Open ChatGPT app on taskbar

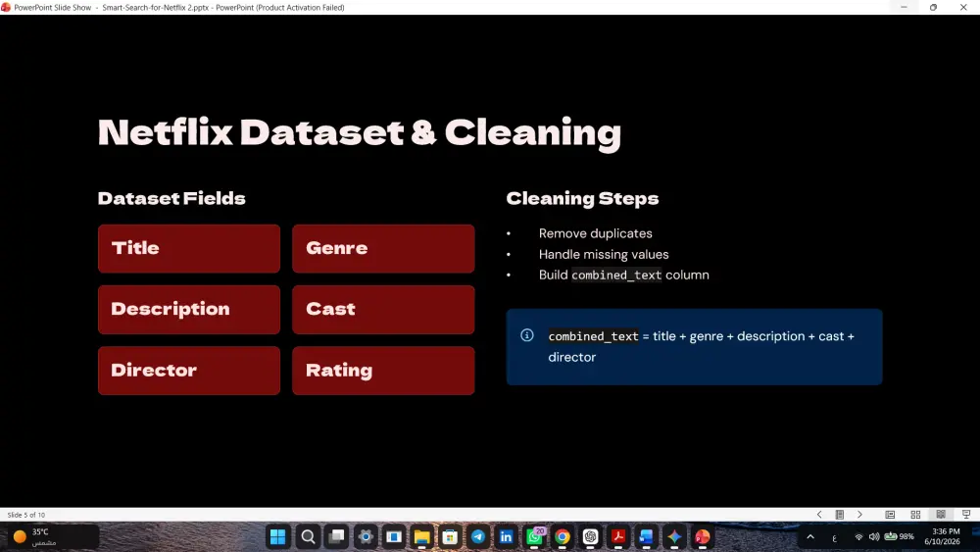[590, 536]
